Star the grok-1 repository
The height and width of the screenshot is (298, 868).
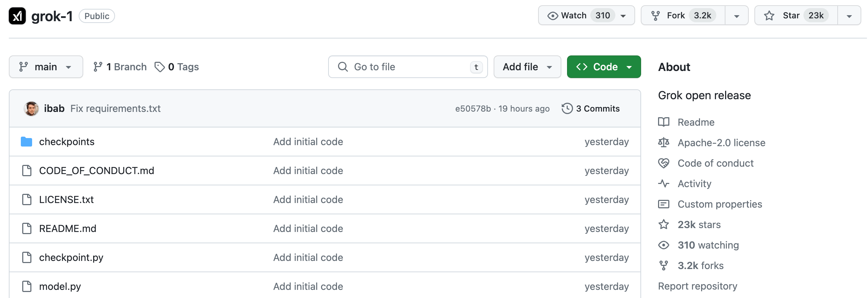pos(796,16)
